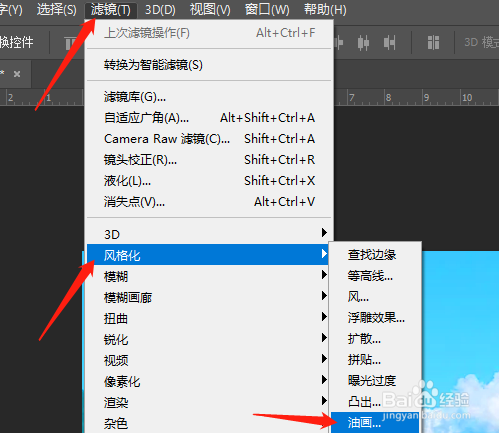Open 液化(L)... liquify filter
This screenshot has height=433, width=499.
[x=209, y=181]
